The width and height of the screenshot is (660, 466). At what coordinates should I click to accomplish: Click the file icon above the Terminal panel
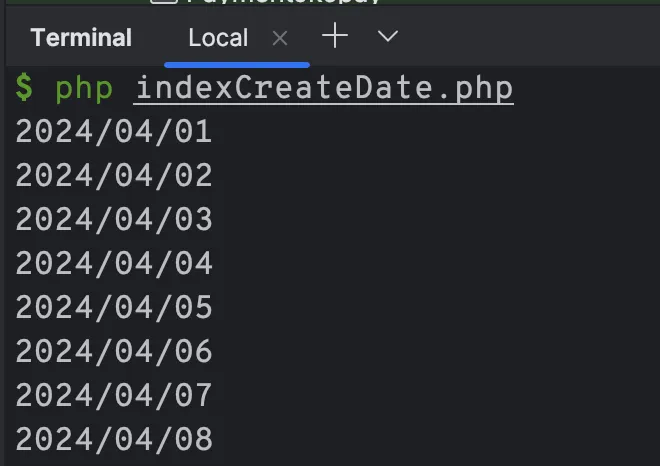click(163, 3)
